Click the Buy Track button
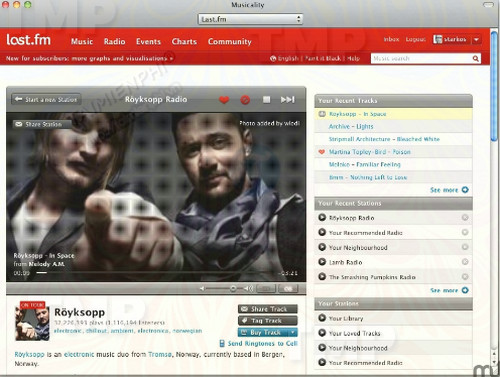Screen dimensions: 500x377 [x=263, y=332]
